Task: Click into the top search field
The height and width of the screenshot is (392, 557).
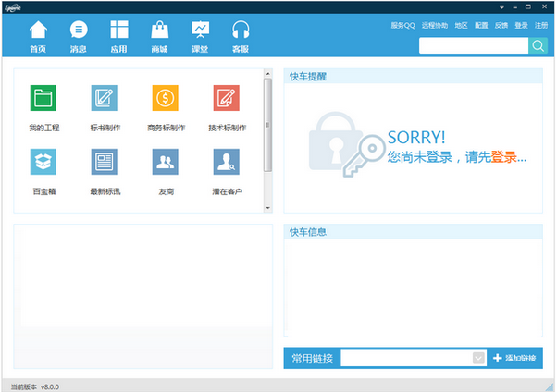Action: click(473, 45)
